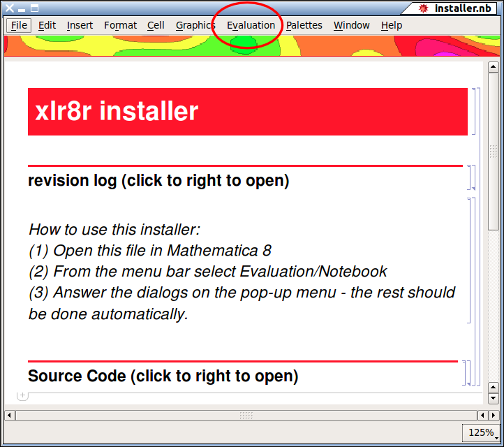Screen dimensions: 504x447
Task: Click the horizontal scrollbar left arrow
Action: tap(10, 416)
